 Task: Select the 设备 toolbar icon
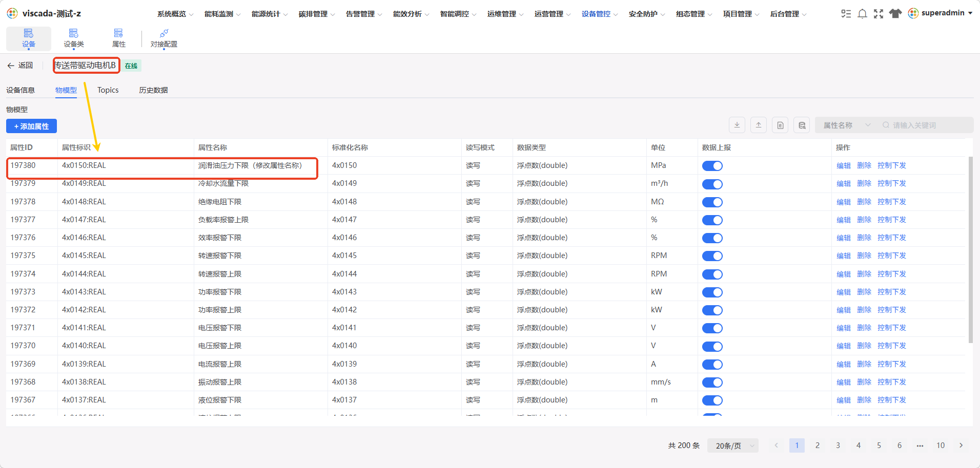[x=29, y=38]
